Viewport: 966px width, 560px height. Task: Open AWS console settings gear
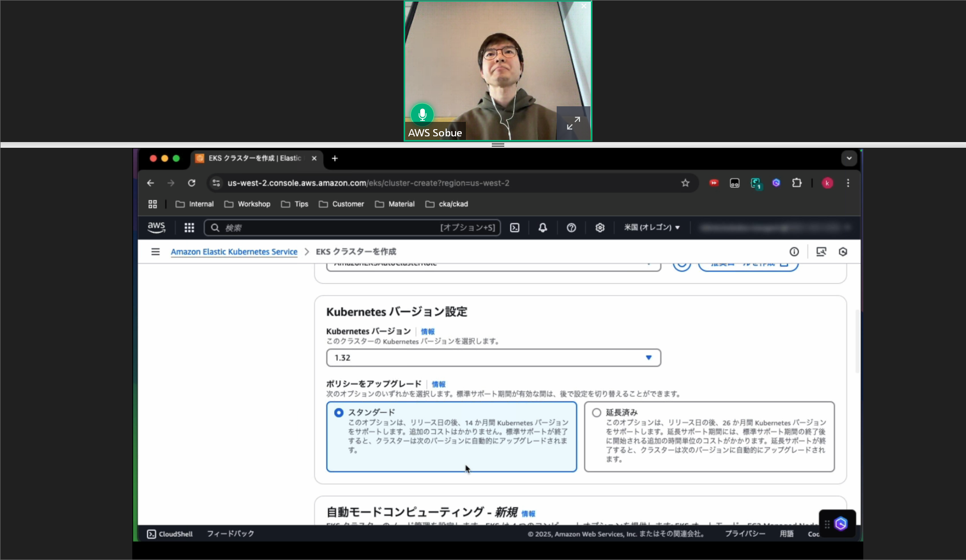click(x=600, y=228)
